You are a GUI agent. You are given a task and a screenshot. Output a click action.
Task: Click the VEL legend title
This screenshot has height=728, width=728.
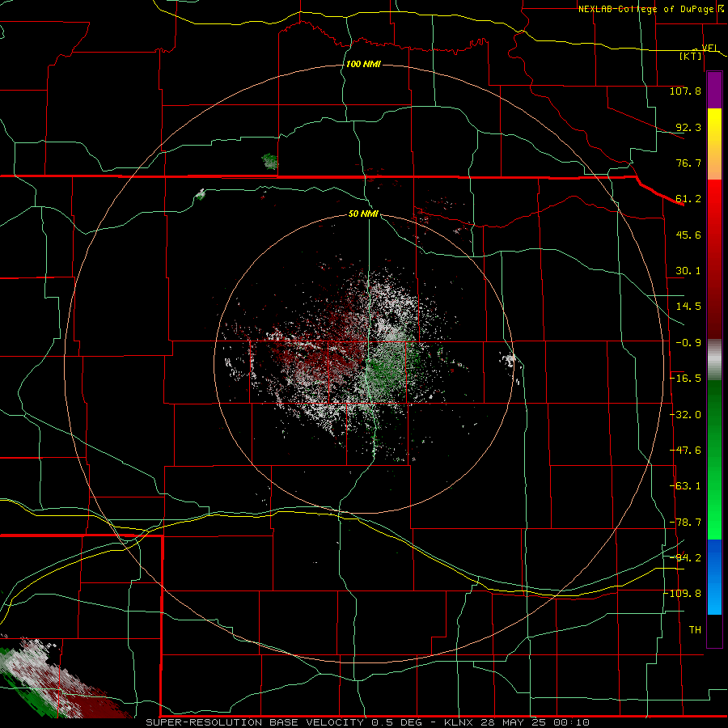[710, 48]
